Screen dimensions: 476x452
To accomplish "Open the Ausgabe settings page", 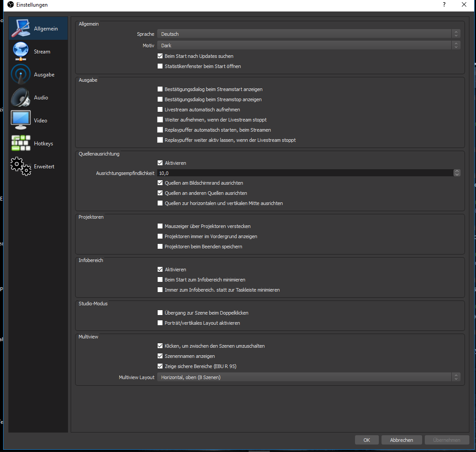I will (x=38, y=74).
